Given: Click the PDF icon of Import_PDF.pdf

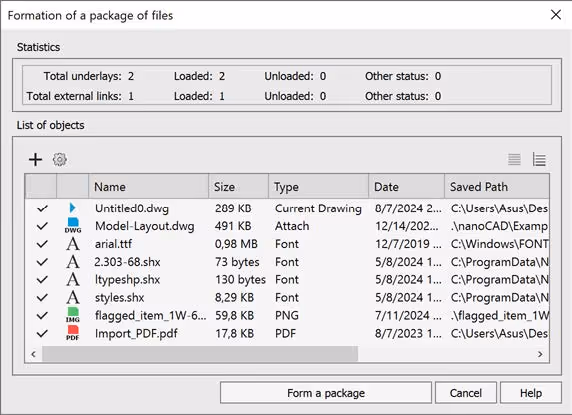Looking at the screenshot, I should (x=73, y=333).
